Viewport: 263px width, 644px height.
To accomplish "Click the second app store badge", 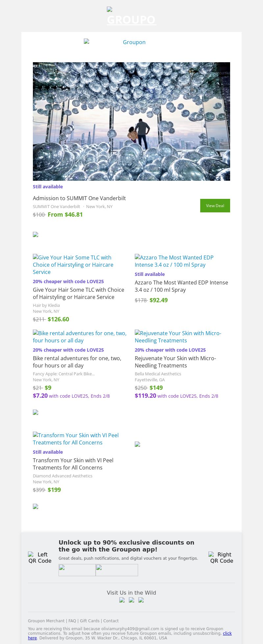I will pyautogui.click(x=117, y=570).
